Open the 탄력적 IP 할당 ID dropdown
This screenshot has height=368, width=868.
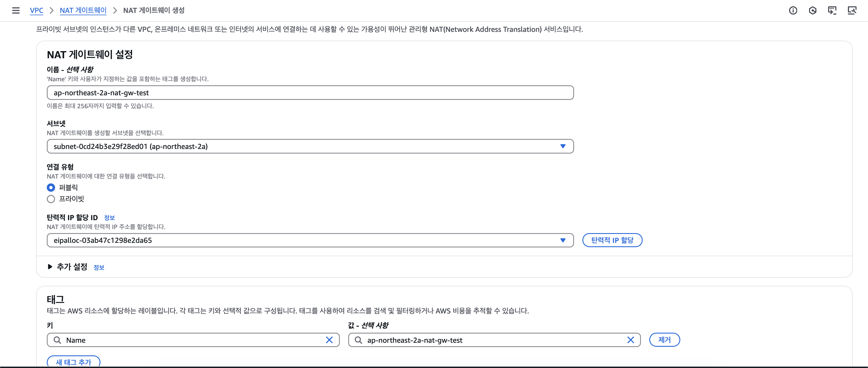(x=310, y=240)
